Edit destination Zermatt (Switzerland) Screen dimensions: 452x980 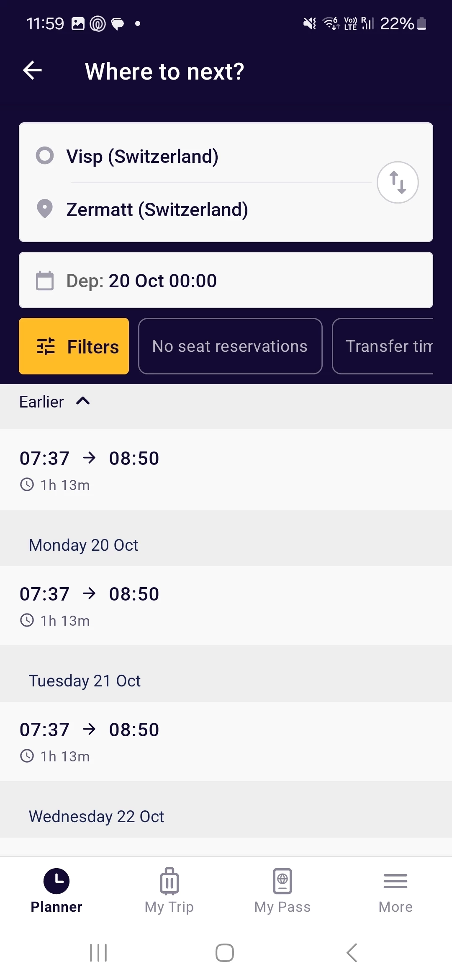tap(157, 209)
